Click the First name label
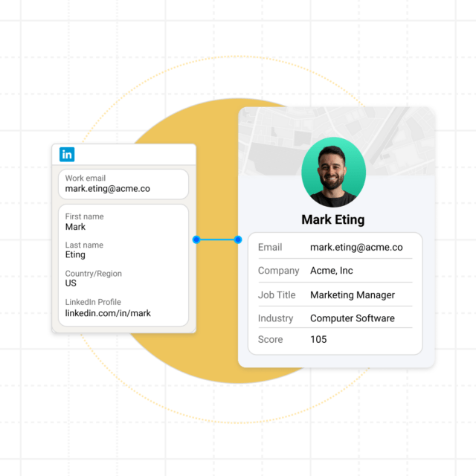This screenshot has width=476, height=476. point(84,216)
